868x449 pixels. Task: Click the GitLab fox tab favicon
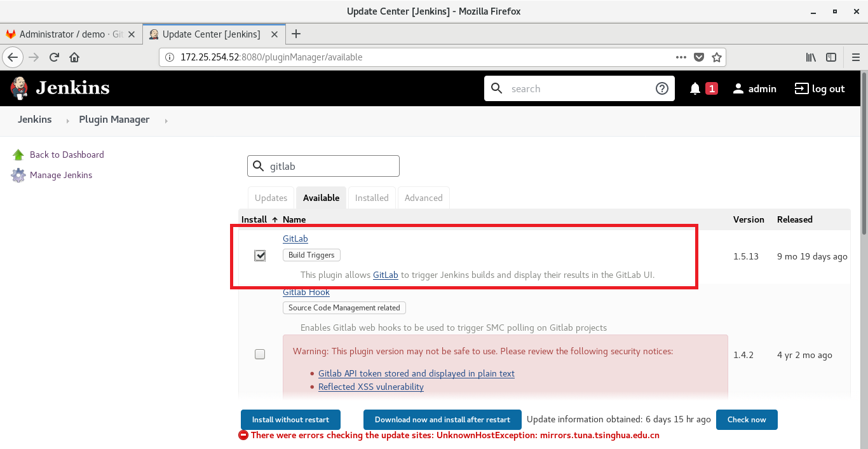(x=11, y=34)
